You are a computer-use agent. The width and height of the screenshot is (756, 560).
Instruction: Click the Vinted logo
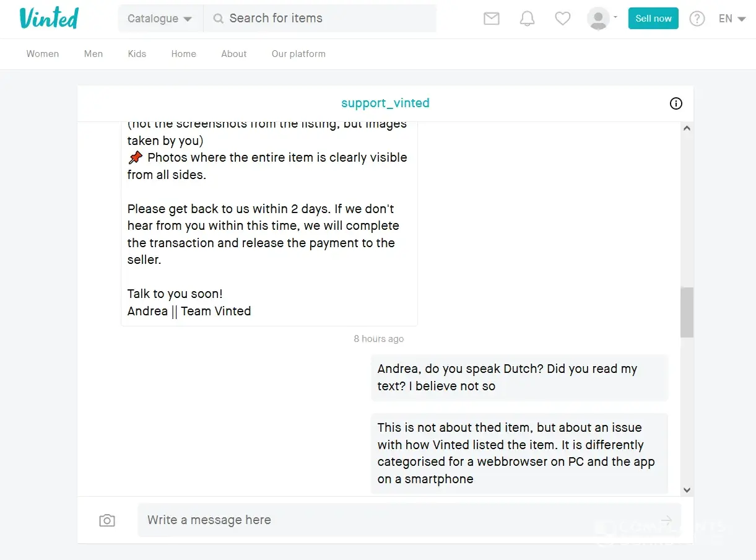click(49, 19)
